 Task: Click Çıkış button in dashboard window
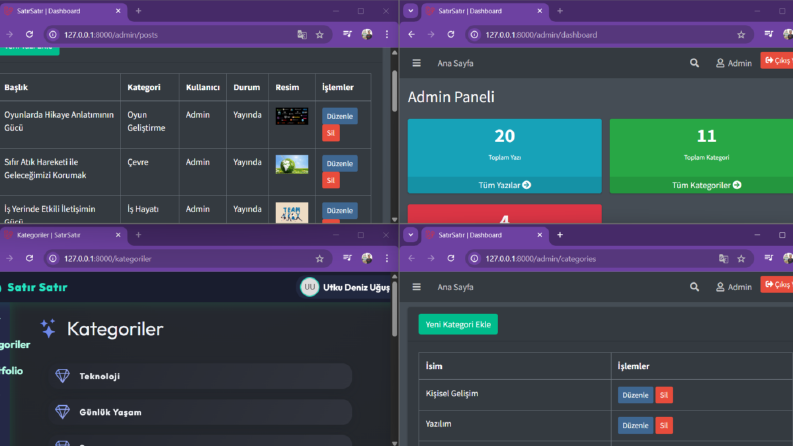point(777,61)
